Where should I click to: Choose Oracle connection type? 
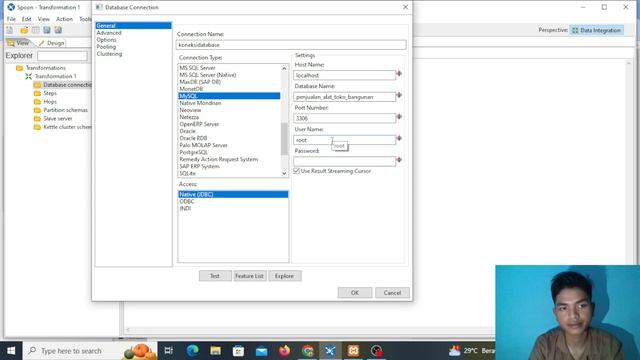[187, 131]
